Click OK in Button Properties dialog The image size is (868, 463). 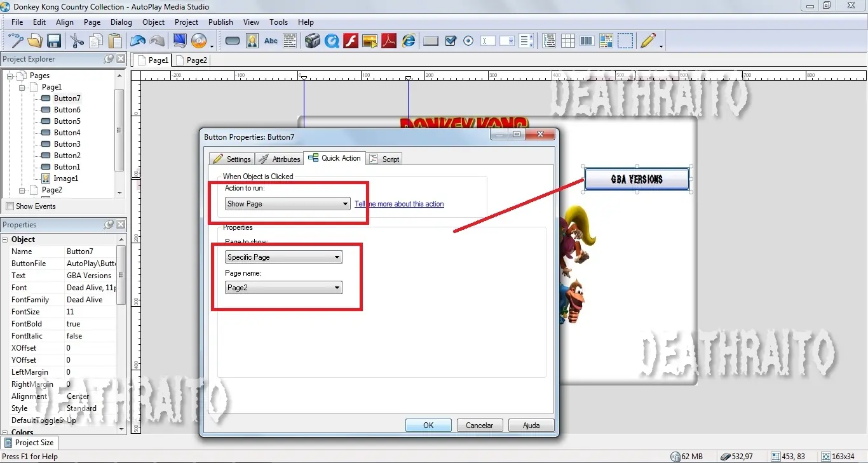tap(428, 426)
